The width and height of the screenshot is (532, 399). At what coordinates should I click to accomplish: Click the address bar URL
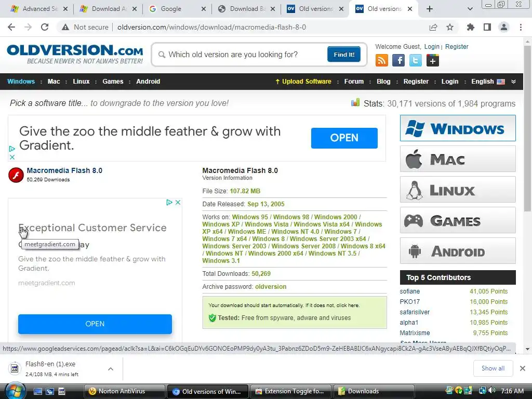(x=212, y=27)
